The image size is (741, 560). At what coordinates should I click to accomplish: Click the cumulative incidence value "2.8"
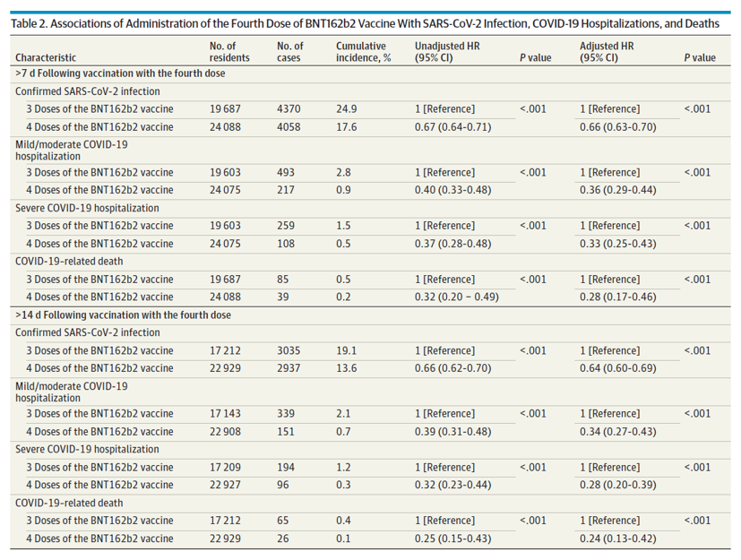(343, 173)
